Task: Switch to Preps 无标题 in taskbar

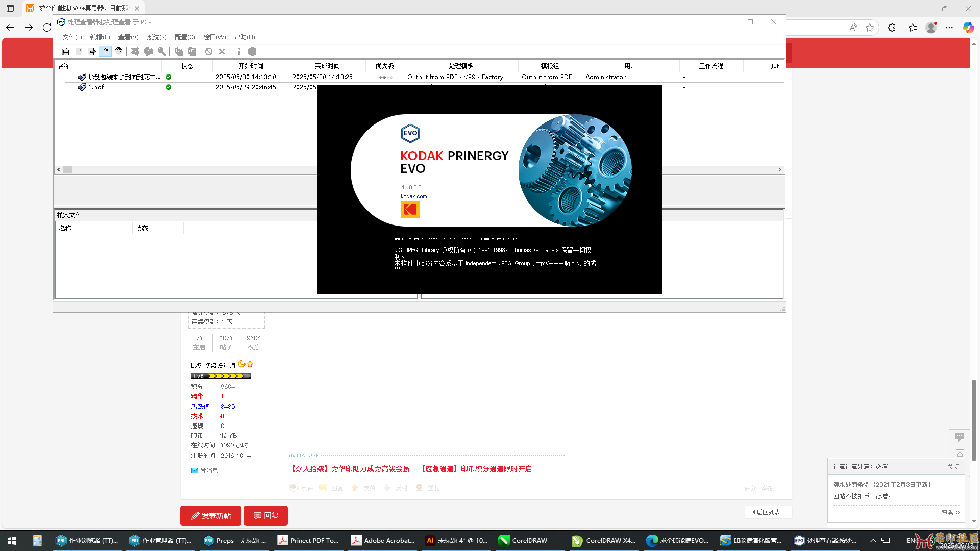Action: click(x=236, y=541)
